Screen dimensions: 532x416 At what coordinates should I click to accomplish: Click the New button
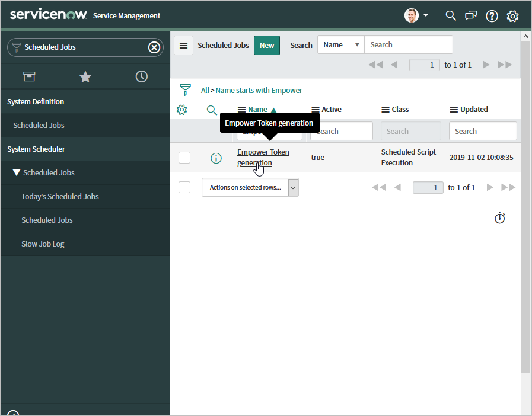point(267,45)
